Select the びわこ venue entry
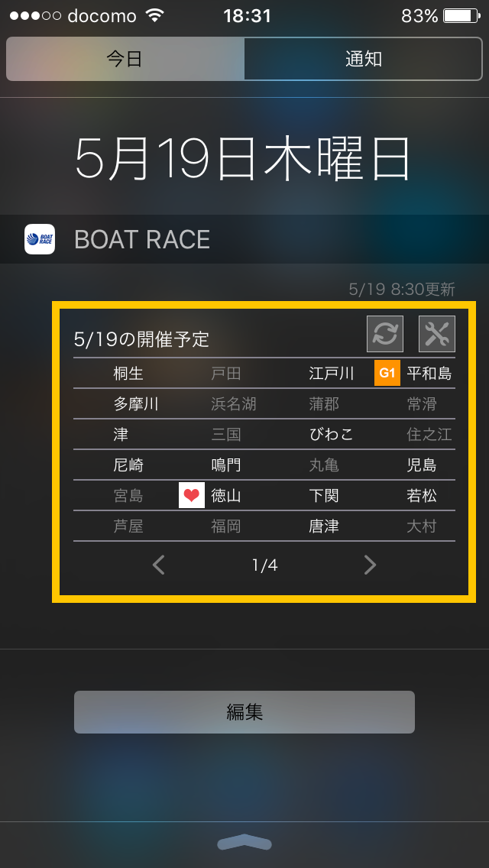 point(331,435)
